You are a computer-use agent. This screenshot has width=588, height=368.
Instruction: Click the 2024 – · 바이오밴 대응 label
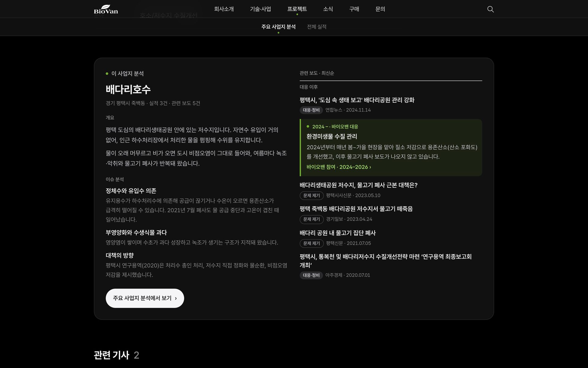point(335,127)
